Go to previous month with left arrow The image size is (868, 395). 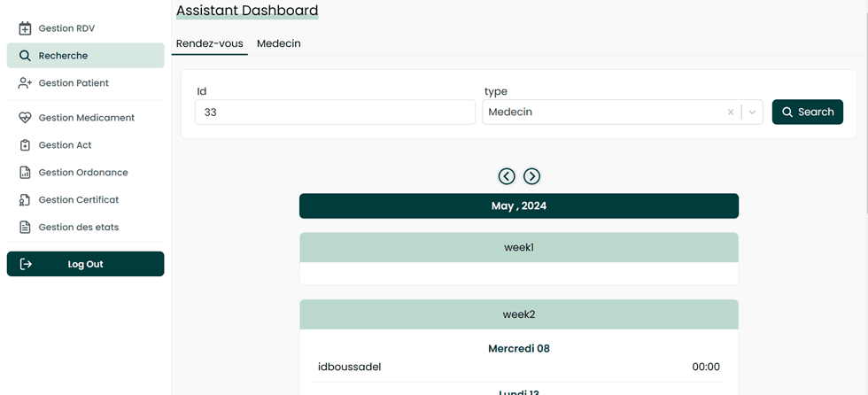(x=507, y=176)
